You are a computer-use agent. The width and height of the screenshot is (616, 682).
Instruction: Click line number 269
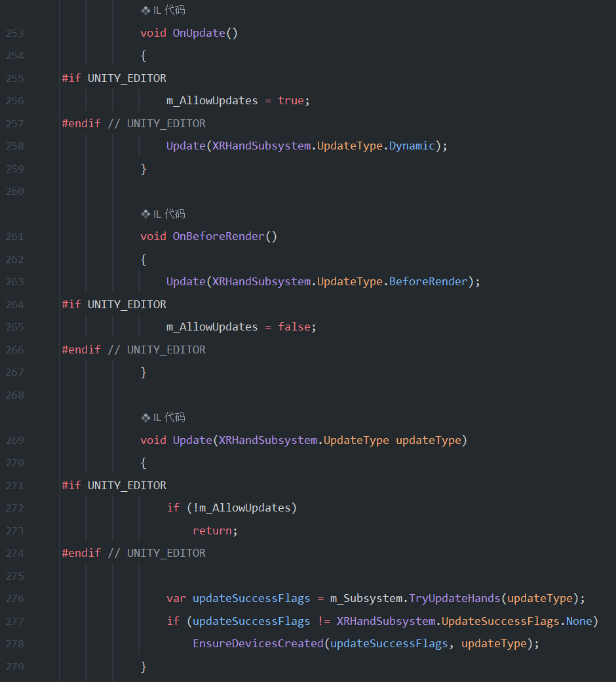pos(15,440)
